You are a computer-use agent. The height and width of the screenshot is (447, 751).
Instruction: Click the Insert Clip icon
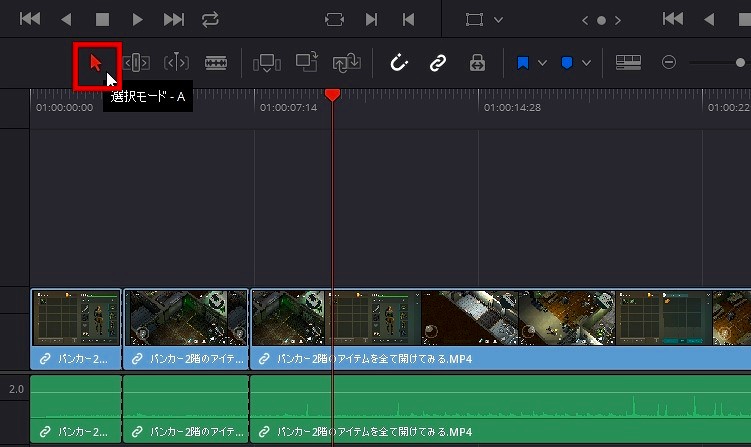click(267, 63)
